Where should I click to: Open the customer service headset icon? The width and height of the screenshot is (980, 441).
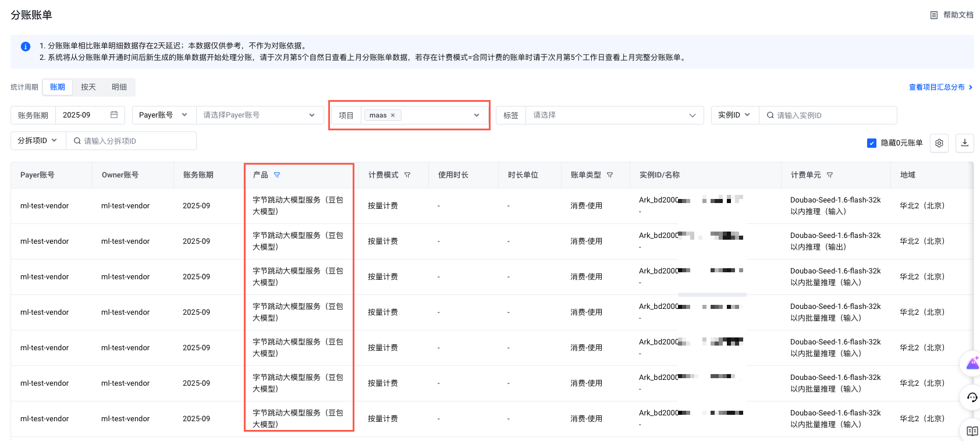(x=972, y=398)
